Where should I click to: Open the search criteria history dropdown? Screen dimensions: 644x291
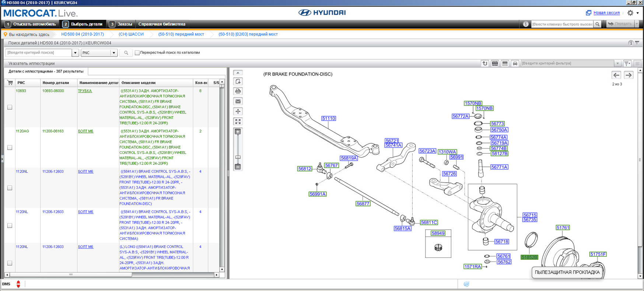[75, 53]
